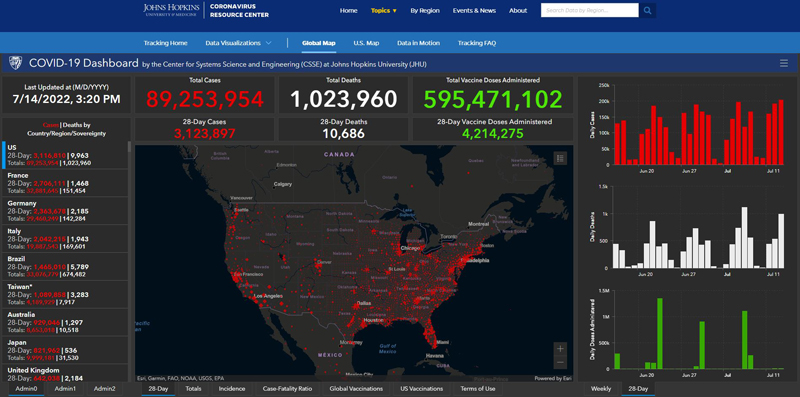Click the JHU shield dashboard icon
The width and height of the screenshot is (800, 397).
(x=15, y=63)
